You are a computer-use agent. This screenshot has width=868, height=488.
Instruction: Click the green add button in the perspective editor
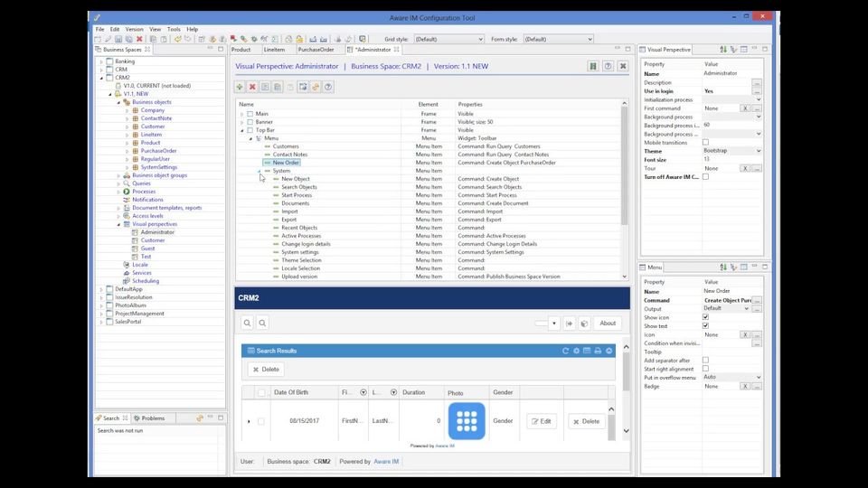coord(240,87)
